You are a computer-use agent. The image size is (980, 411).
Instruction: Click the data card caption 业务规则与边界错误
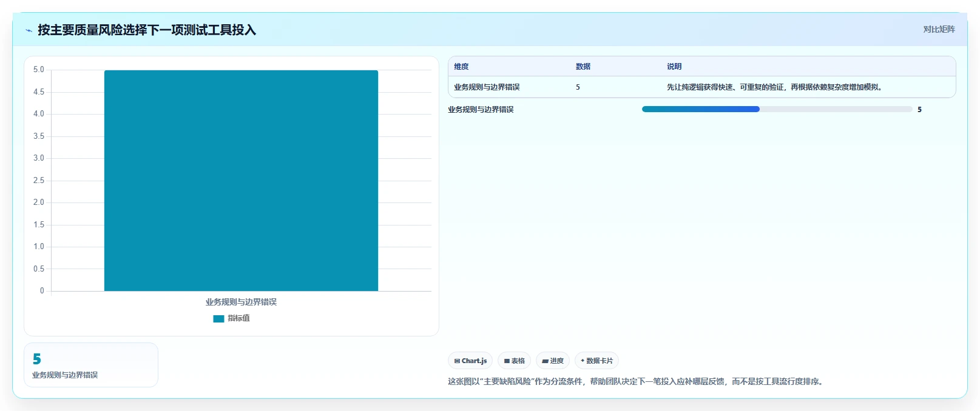pos(65,375)
